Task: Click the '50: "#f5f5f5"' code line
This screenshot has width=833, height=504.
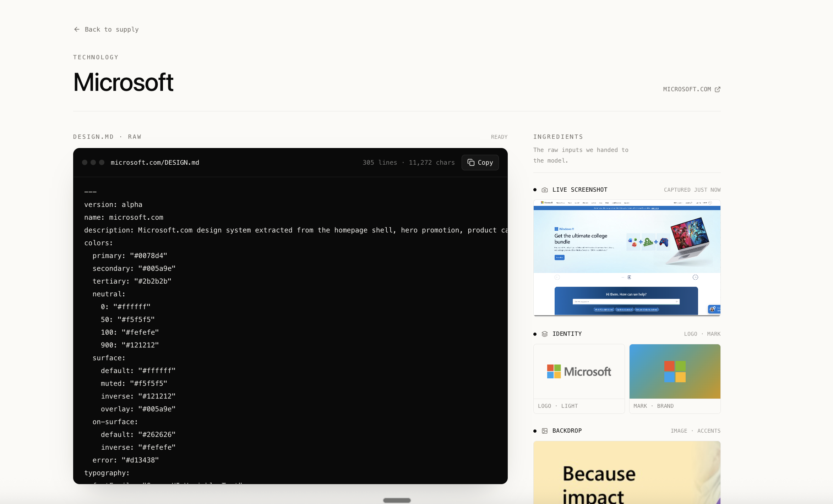Action: [128, 320]
